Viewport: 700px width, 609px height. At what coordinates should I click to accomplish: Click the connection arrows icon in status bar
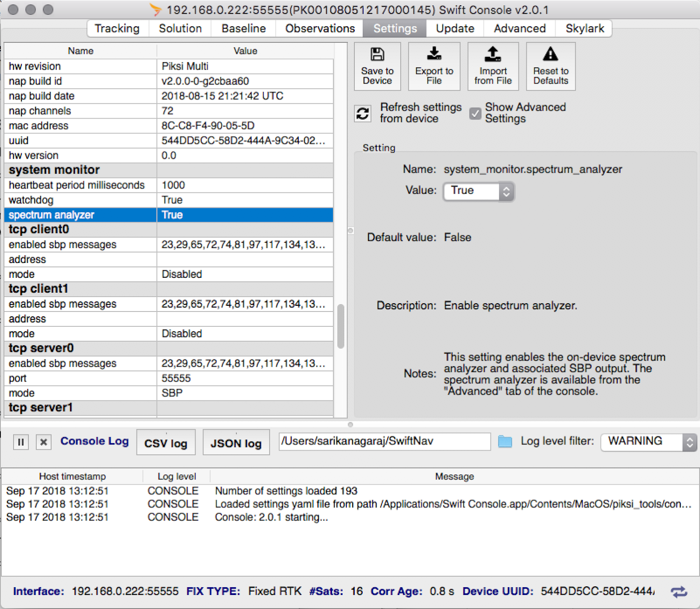(x=679, y=592)
